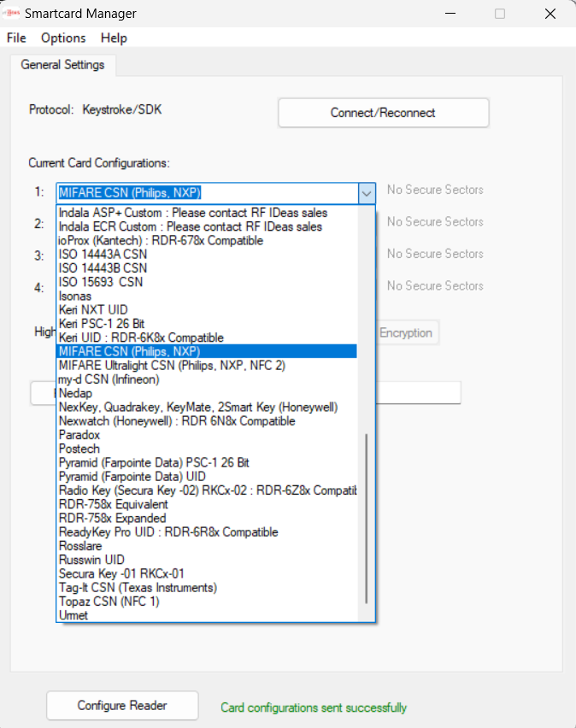Choose MIFARE Ultralight CSN option
This screenshot has width=576, height=728.
(x=207, y=366)
